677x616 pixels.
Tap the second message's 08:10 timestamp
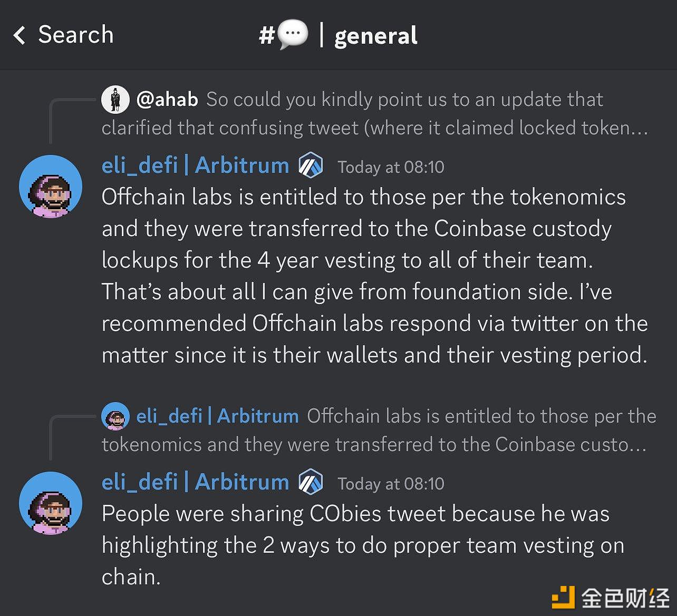pyautogui.click(x=391, y=484)
